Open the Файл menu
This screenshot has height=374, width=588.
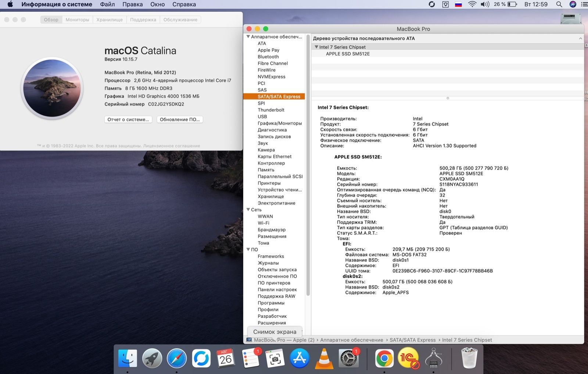pos(107,4)
